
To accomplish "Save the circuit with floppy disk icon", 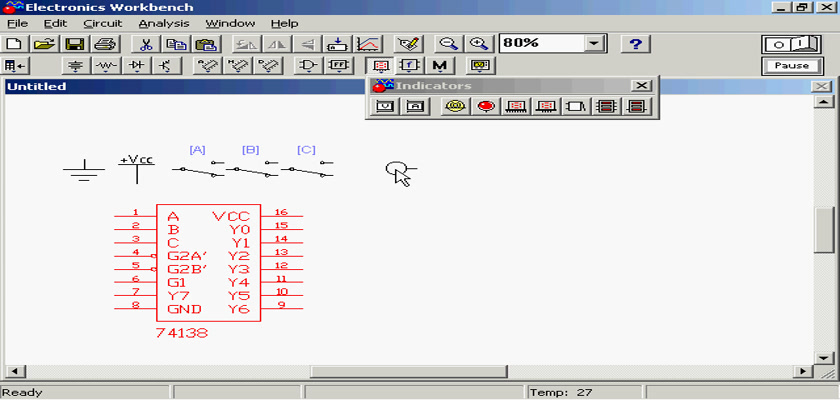I will point(74,44).
